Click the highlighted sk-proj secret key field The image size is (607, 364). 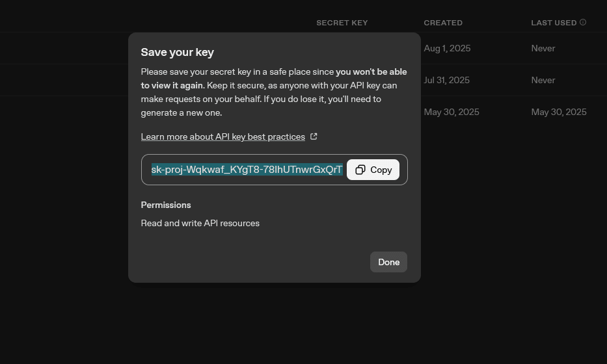pyautogui.click(x=247, y=170)
